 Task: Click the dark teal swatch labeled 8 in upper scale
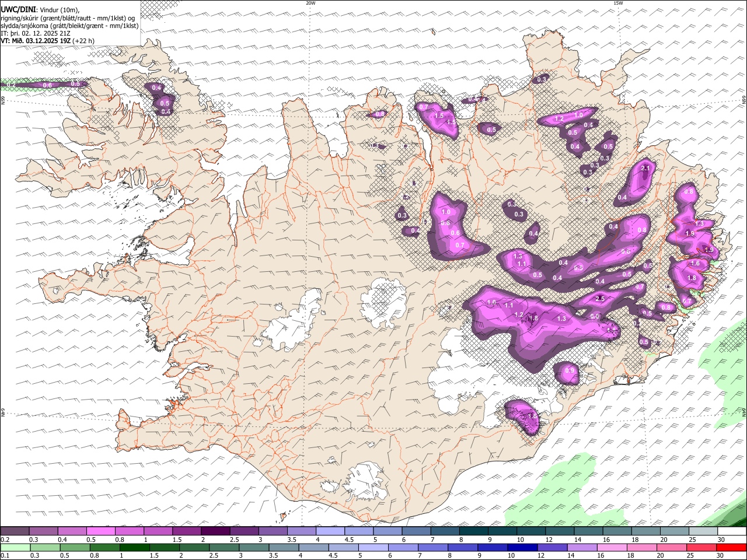click(473, 531)
